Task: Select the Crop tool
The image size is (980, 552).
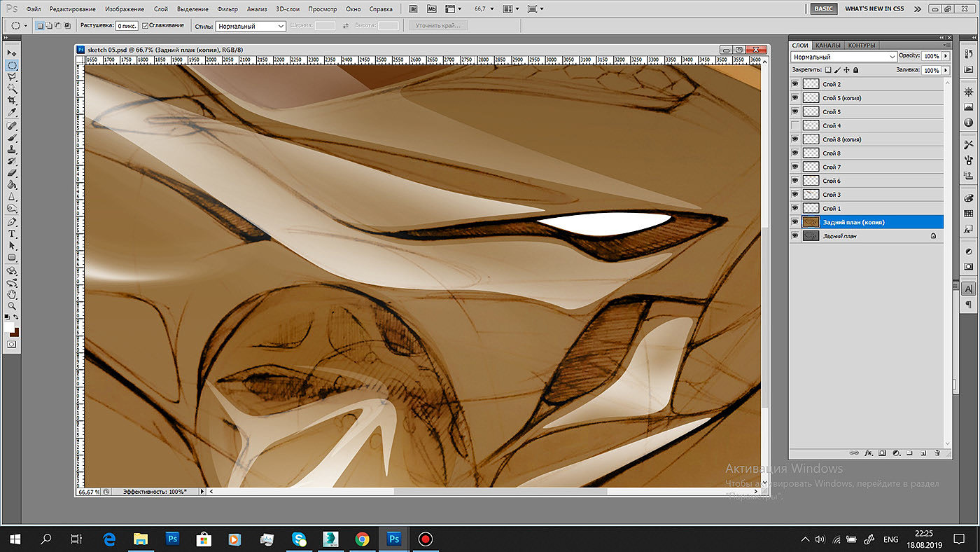Action: (x=12, y=101)
